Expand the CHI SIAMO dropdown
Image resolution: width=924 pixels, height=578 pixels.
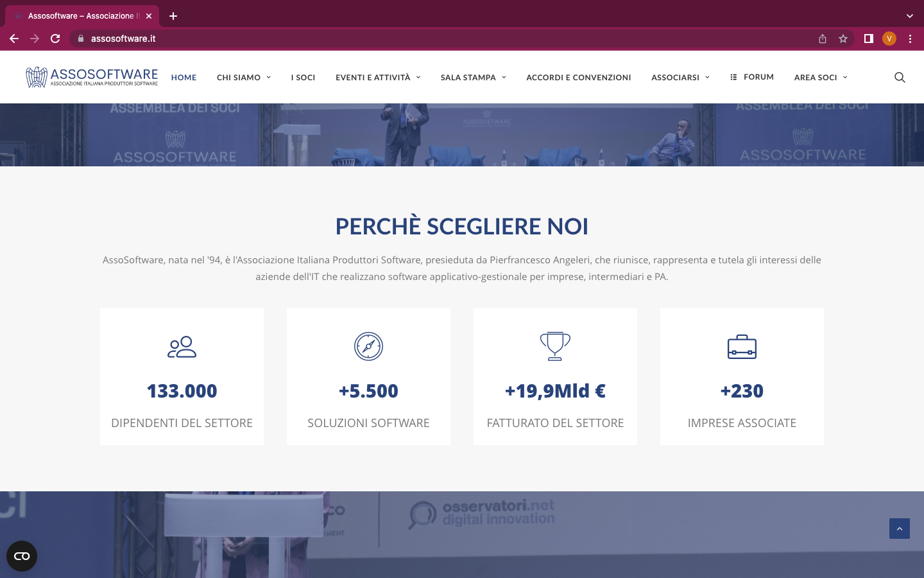pos(239,77)
